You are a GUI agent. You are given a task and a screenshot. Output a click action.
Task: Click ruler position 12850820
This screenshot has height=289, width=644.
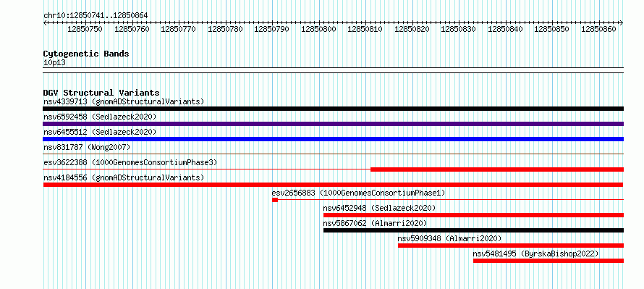pos(412,29)
